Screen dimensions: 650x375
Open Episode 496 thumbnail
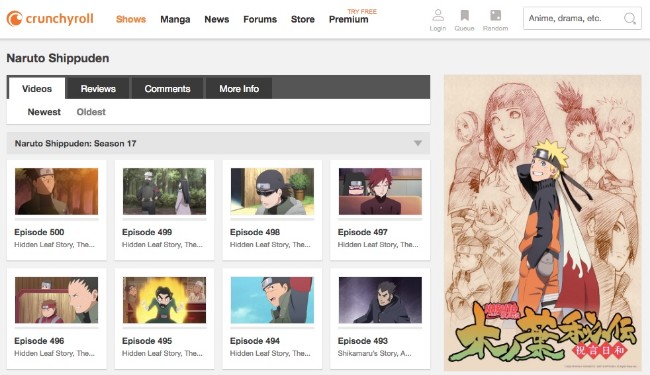click(x=56, y=300)
